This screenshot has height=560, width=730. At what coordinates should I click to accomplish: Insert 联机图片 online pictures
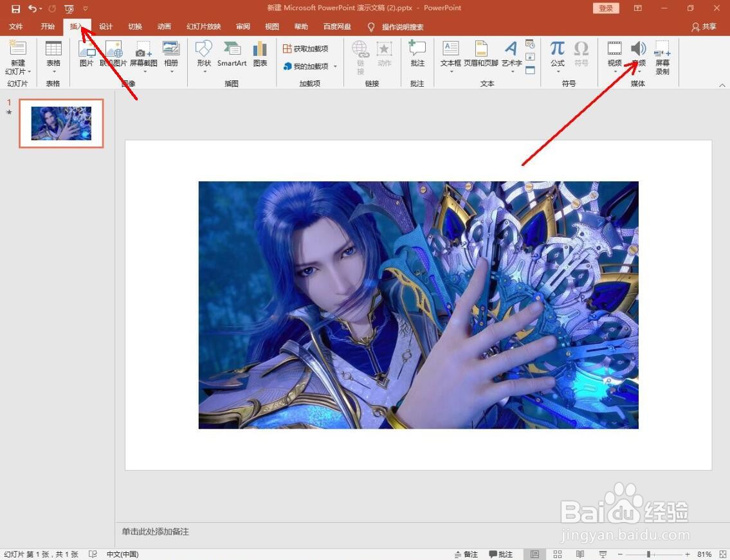pyautogui.click(x=114, y=54)
